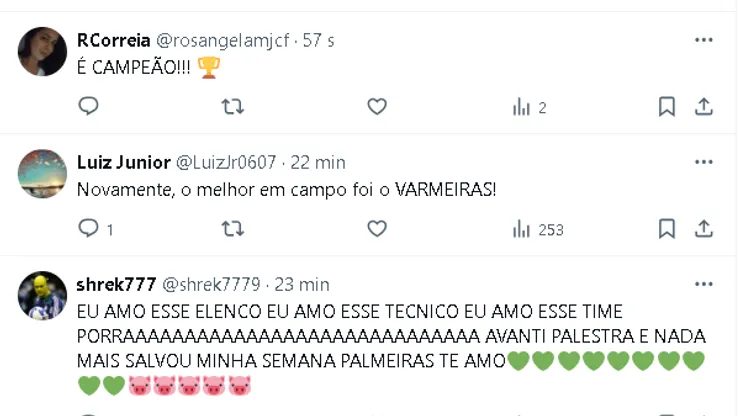This screenshot has height=416, width=740.
Task: View 253 views on Luiz Junior's tweet
Action: 538,229
